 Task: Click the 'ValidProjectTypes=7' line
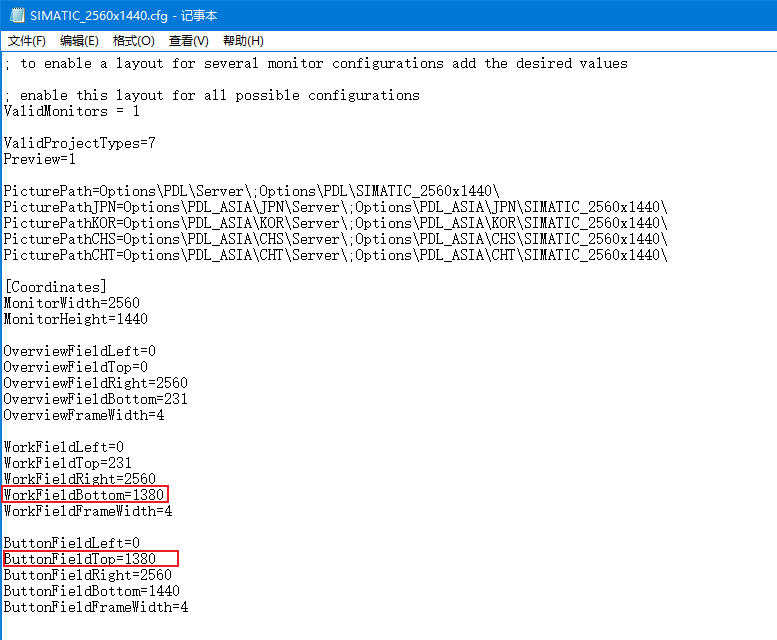point(80,144)
